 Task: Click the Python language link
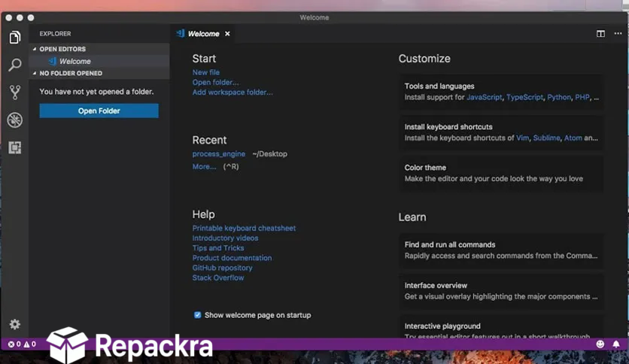(x=559, y=98)
